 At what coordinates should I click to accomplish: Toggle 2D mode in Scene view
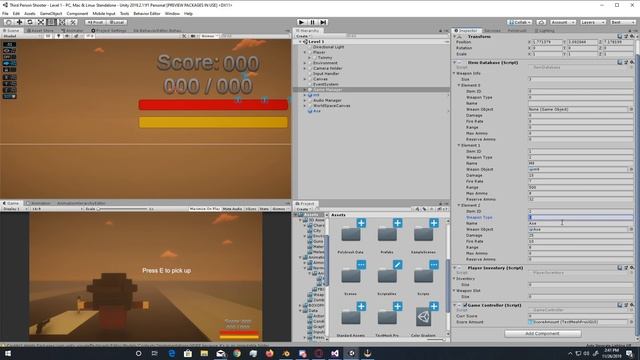[48, 36]
